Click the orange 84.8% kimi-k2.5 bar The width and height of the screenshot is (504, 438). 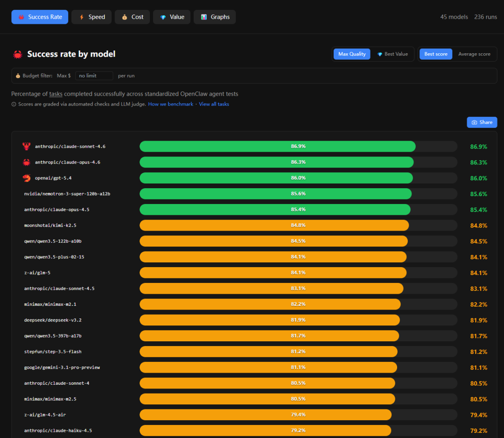point(274,225)
